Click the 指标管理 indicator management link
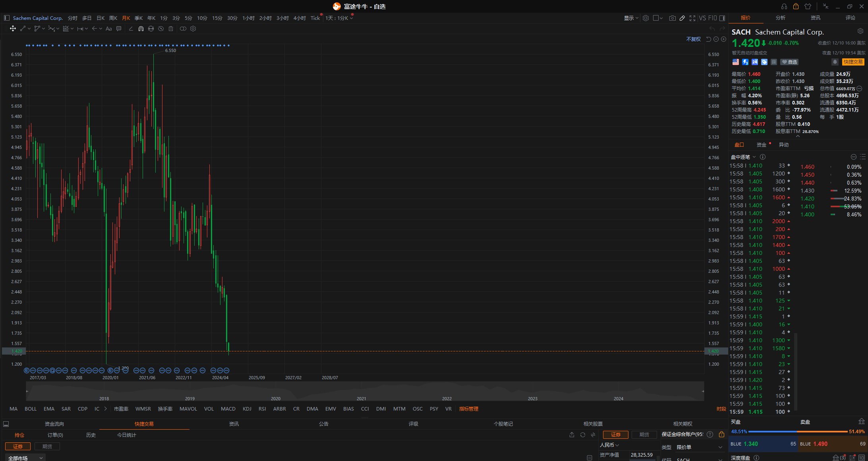 tap(468, 409)
